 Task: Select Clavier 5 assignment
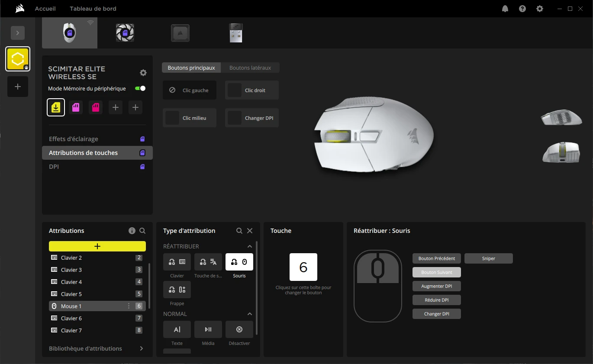pyautogui.click(x=97, y=294)
